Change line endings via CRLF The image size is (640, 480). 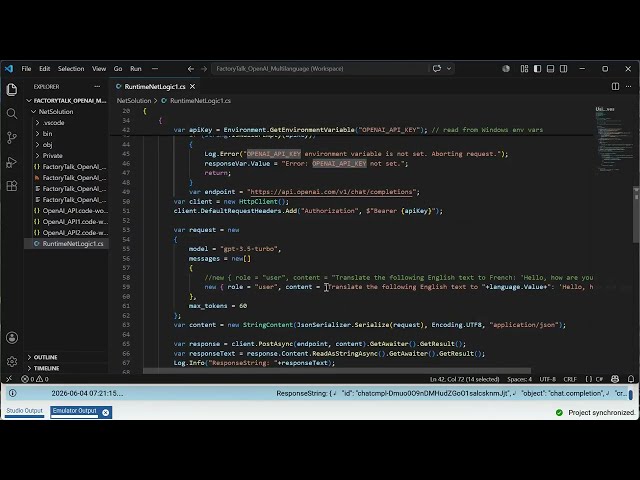tap(570, 379)
